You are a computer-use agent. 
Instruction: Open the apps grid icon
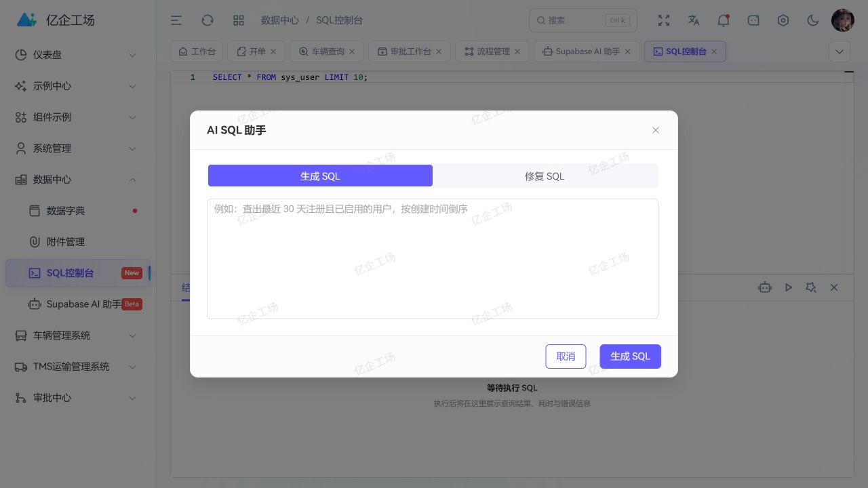click(239, 20)
